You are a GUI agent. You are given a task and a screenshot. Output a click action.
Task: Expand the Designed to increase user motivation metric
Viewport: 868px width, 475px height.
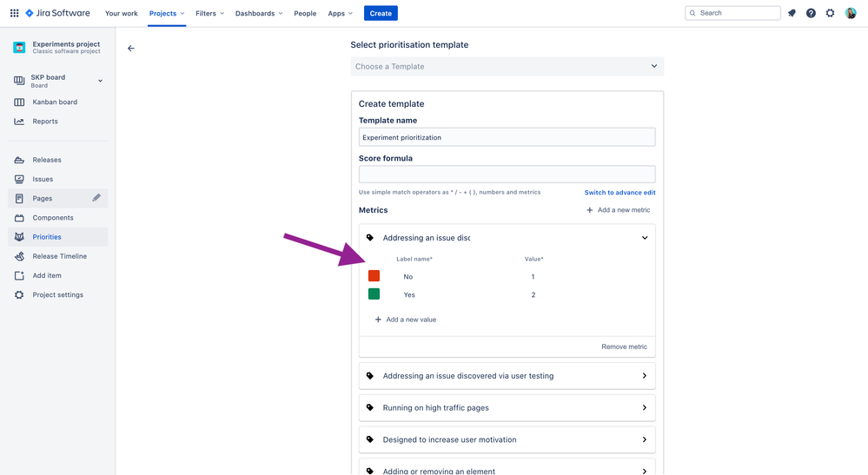[507, 439]
